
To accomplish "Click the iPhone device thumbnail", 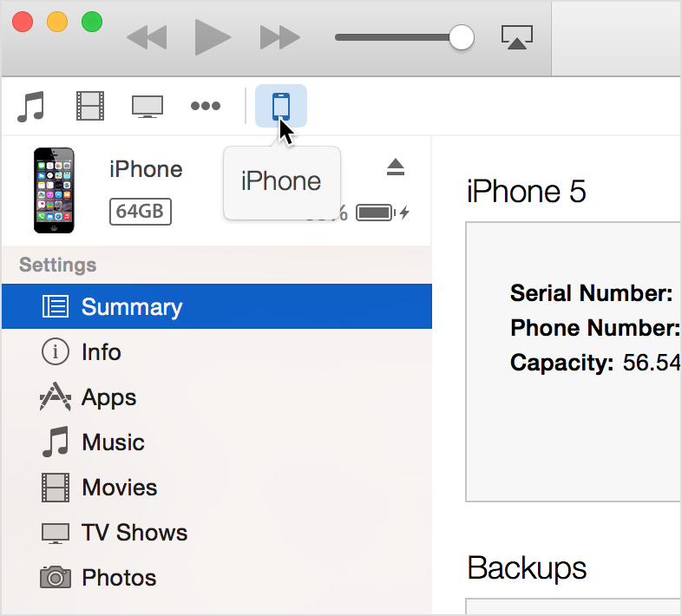I will coord(54,191).
